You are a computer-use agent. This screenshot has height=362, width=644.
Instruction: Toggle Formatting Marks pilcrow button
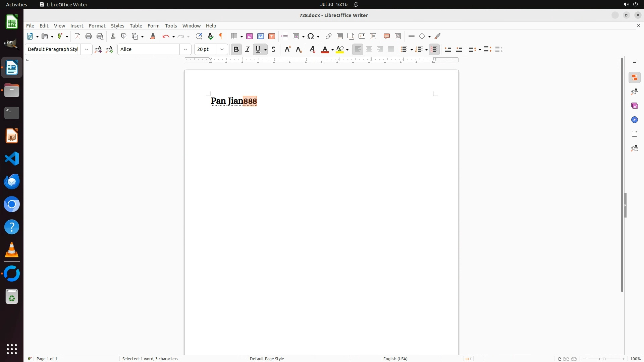(x=221, y=36)
